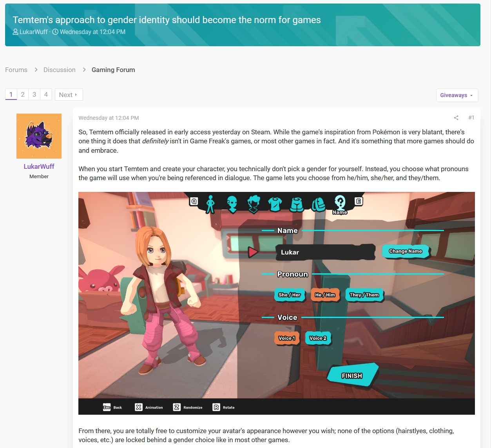Open the #1 post permalink
Screen dimensions: 491x448
pyautogui.click(x=471, y=117)
